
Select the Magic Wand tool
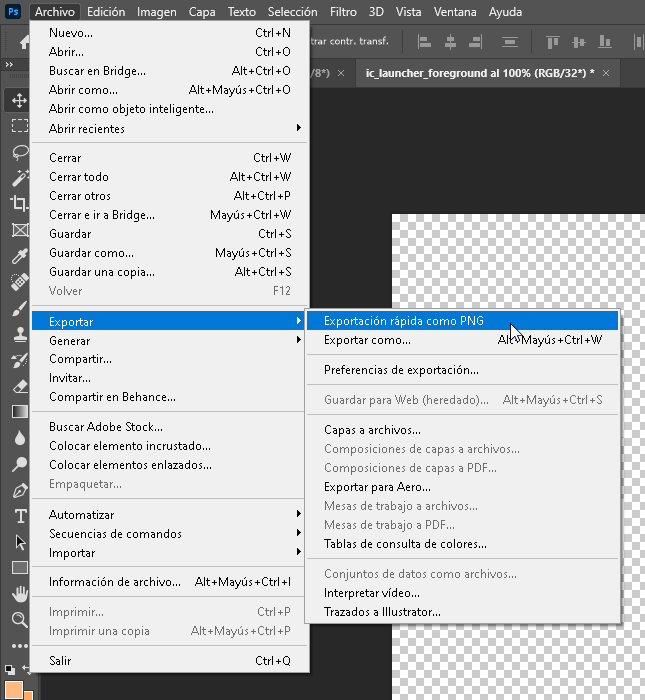pyautogui.click(x=19, y=178)
